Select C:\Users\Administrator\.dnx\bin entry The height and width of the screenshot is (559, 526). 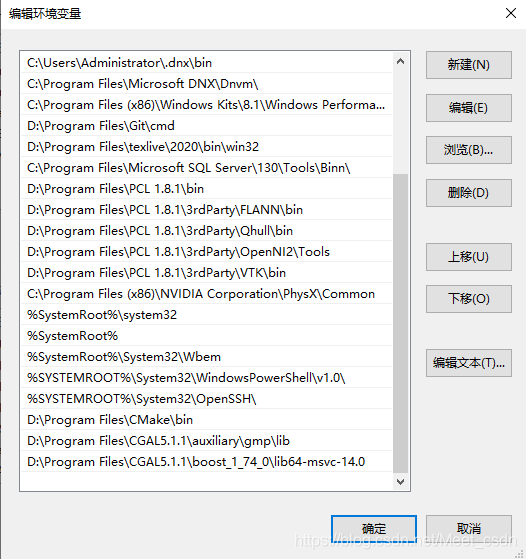point(206,63)
